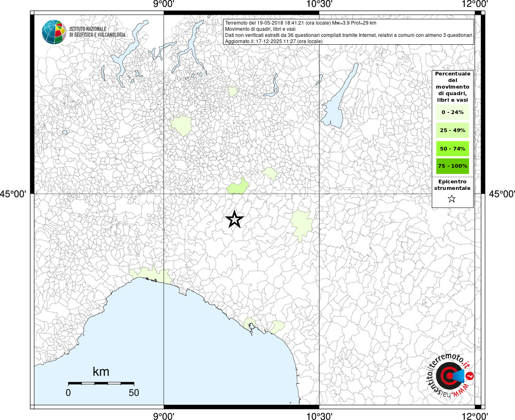Image resolution: width=515 pixels, height=420 pixels.
Task: Click the 'Aggiornato il: 17-12-2025' line
Action: 274,41
